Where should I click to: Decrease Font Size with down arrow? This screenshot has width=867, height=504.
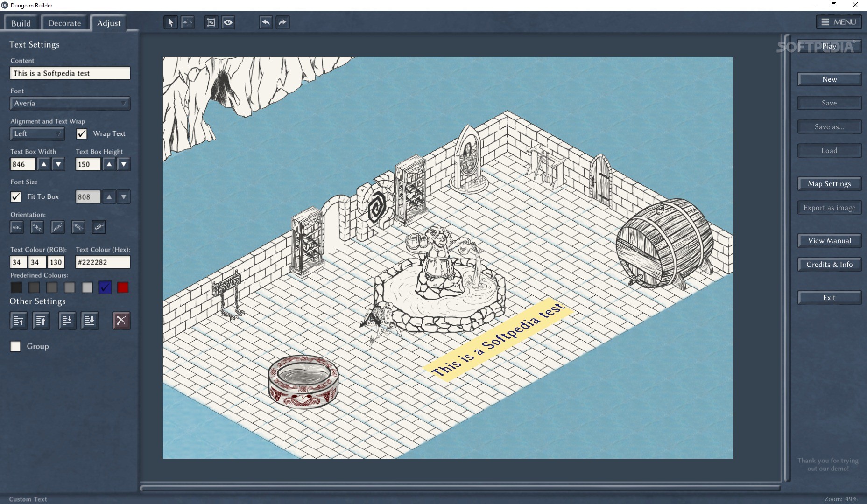124,197
